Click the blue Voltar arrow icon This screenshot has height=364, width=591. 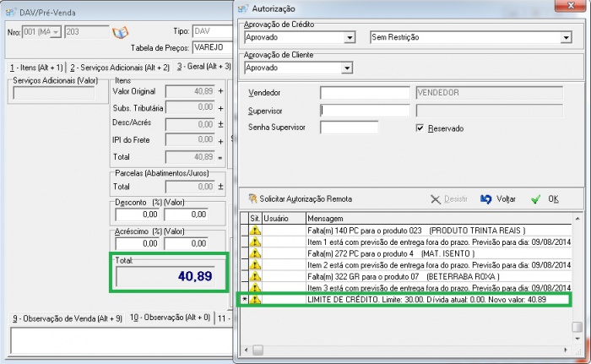coord(485,198)
